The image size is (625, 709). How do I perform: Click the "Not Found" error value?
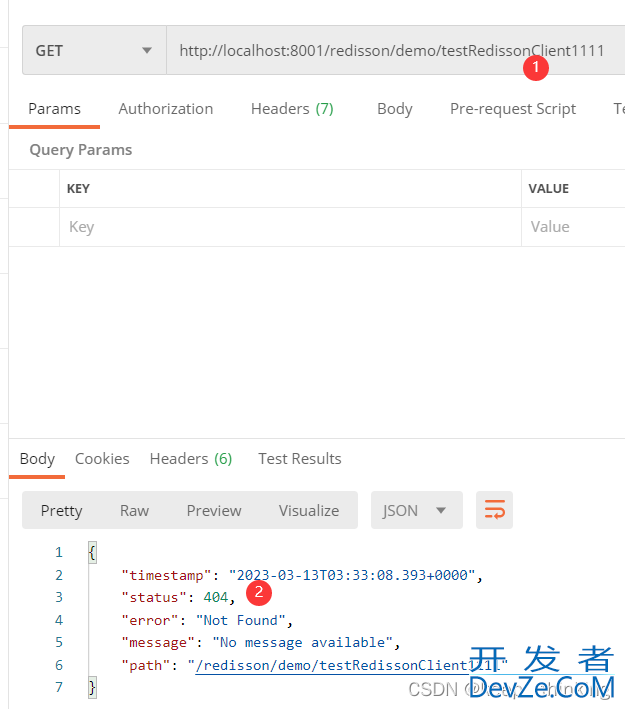tap(241, 620)
